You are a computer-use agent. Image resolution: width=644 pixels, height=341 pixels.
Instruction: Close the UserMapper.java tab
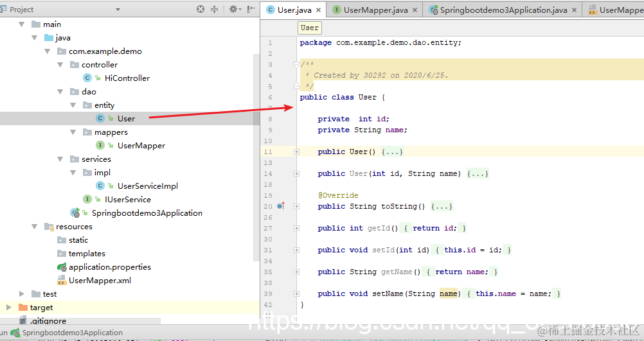pos(415,10)
